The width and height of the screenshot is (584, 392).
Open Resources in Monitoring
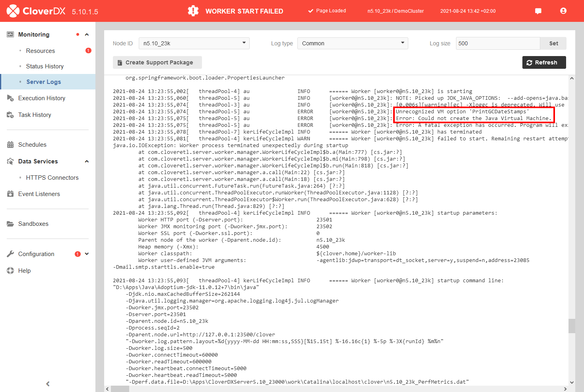pos(41,51)
